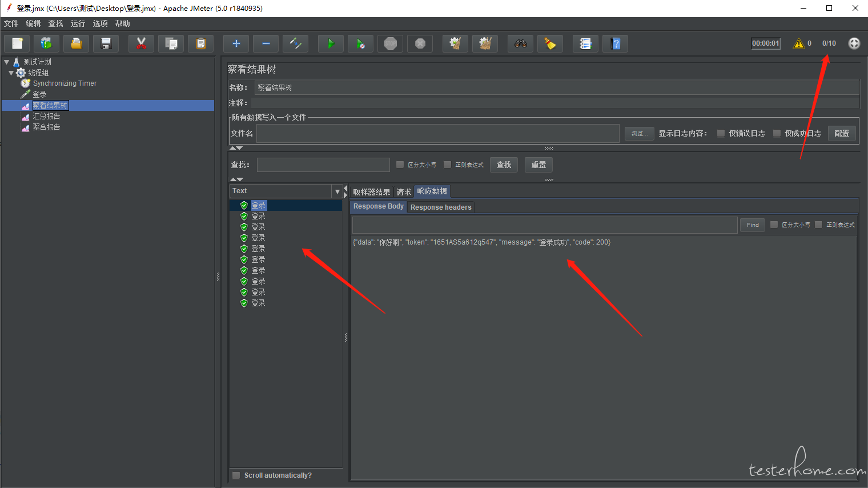This screenshot has width=868, height=488.
Task: Clear all results with double broom icon
Action: pos(485,43)
